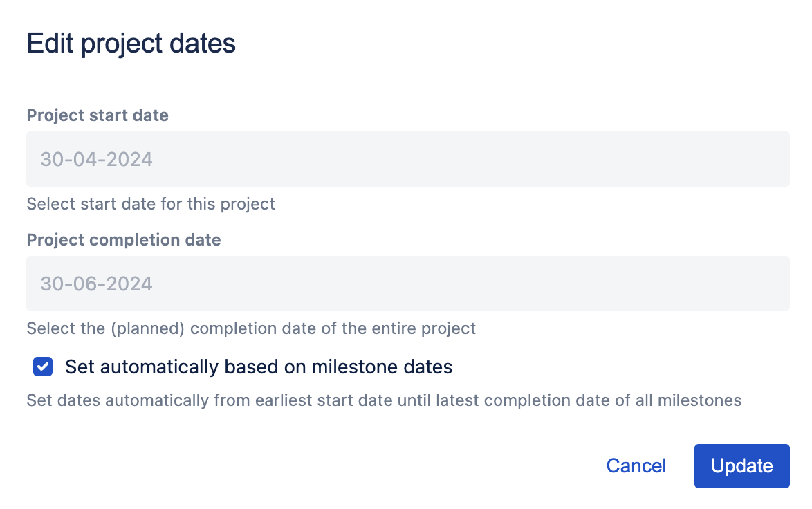Uncheck 'Set automatically based on milestone dates'
Screen dimensions: 812x509
(42, 367)
